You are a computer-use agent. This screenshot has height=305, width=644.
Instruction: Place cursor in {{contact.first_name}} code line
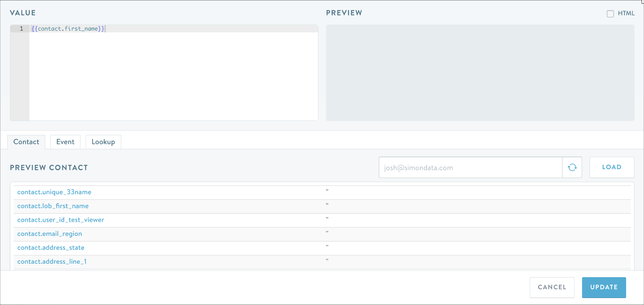[x=68, y=29]
